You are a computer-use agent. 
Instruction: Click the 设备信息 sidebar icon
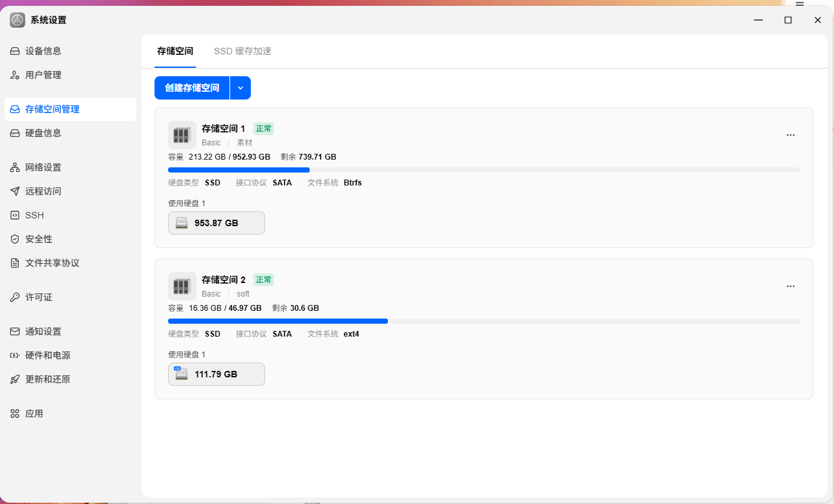coord(15,51)
